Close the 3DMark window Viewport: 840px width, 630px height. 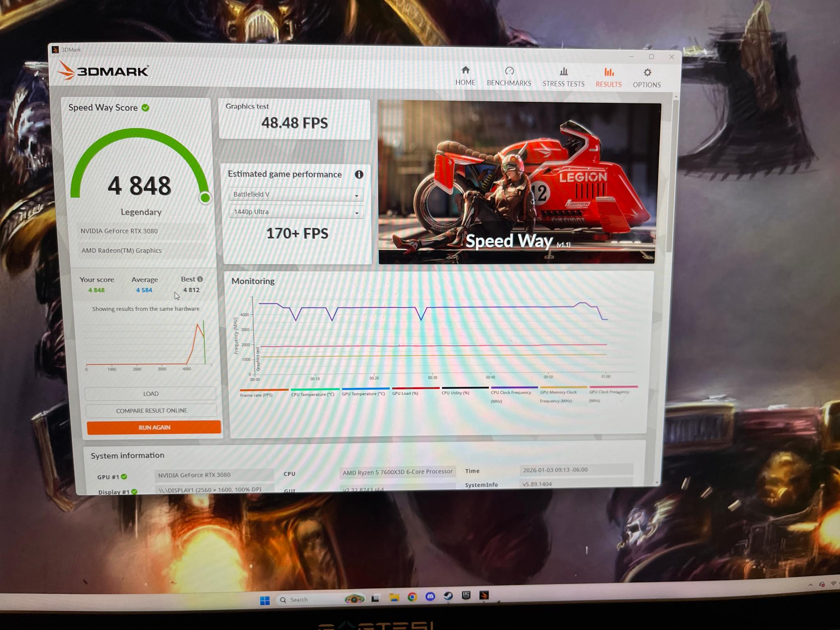point(671,57)
